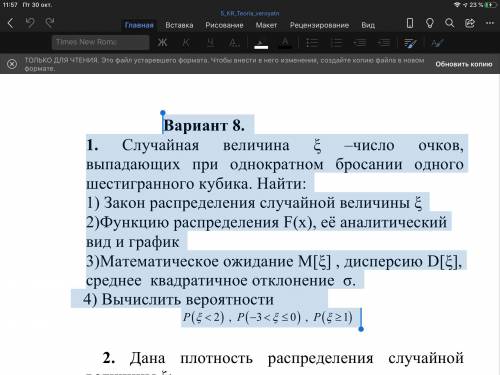
Task: Dismiss the read-only notification bar
Action: [x=12, y=64]
